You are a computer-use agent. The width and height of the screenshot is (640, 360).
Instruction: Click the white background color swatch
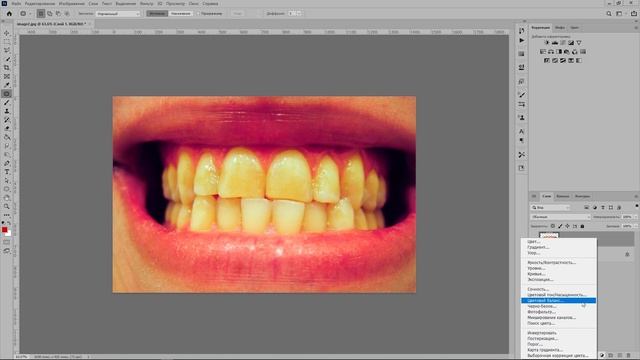coord(8,233)
